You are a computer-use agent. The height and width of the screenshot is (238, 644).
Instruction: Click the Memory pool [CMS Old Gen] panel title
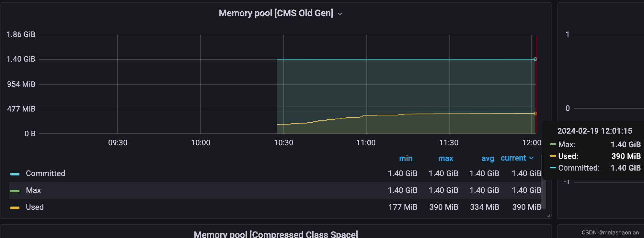pos(276,13)
